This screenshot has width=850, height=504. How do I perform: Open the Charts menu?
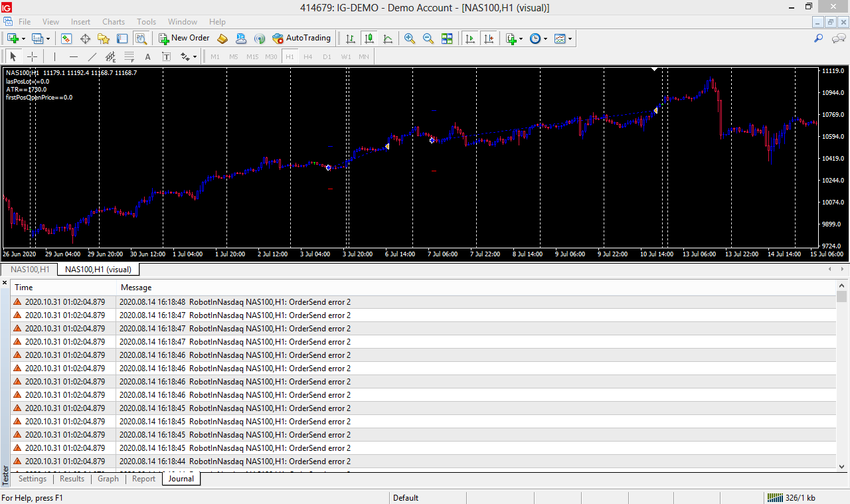pos(114,21)
